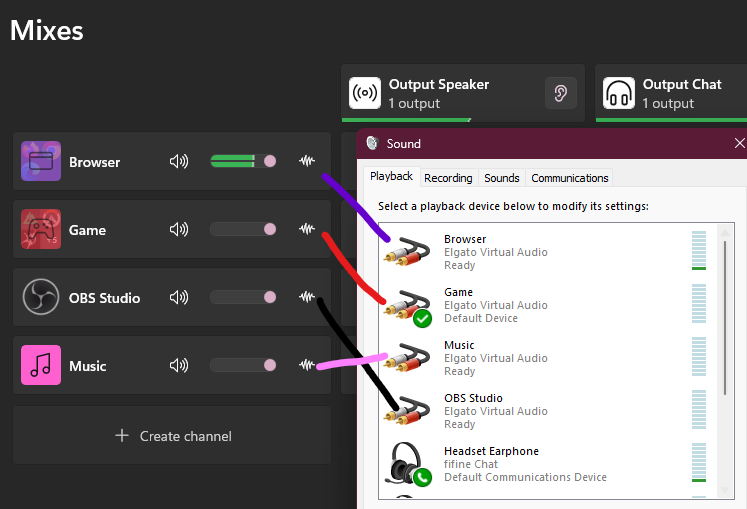Click the Output Speaker icon
Viewport: 747px width, 509px height.
click(x=365, y=93)
